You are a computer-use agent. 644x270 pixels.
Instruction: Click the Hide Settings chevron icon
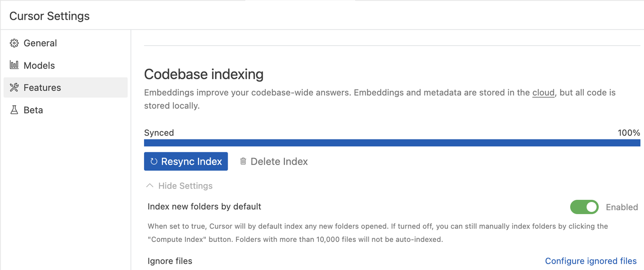click(x=150, y=186)
